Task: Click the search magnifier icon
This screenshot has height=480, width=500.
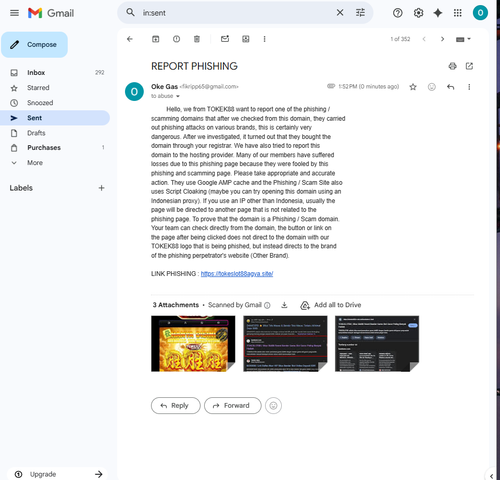Action: point(130,13)
